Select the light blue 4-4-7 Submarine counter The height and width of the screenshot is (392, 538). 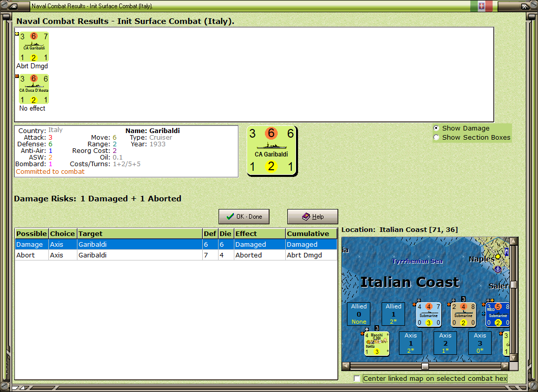(428, 315)
